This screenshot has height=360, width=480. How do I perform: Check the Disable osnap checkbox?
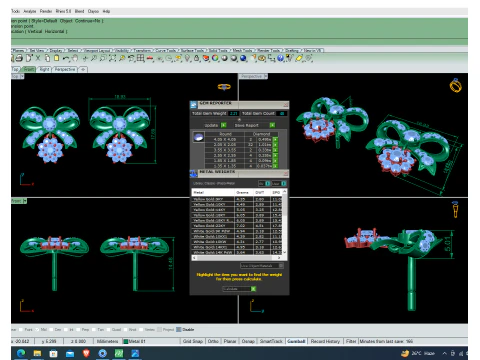click(179, 329)
